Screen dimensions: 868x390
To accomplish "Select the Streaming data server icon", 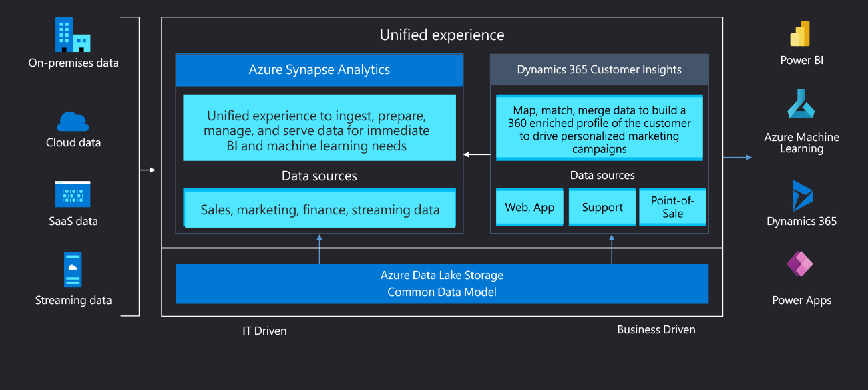I will click(x=73, y=269).
